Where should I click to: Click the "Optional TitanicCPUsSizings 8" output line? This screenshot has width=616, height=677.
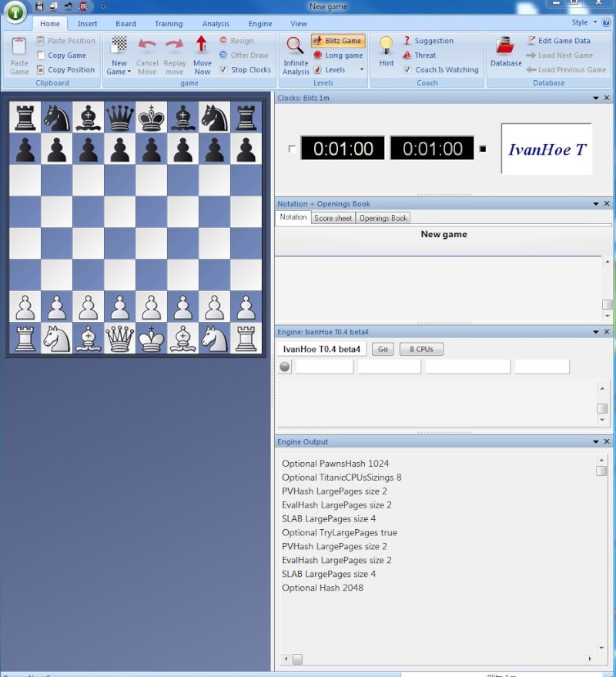[x=341, y=477]
